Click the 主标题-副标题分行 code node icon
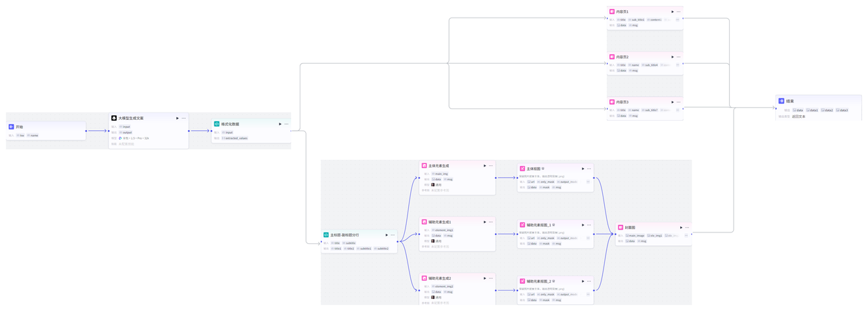 point(326,235)
